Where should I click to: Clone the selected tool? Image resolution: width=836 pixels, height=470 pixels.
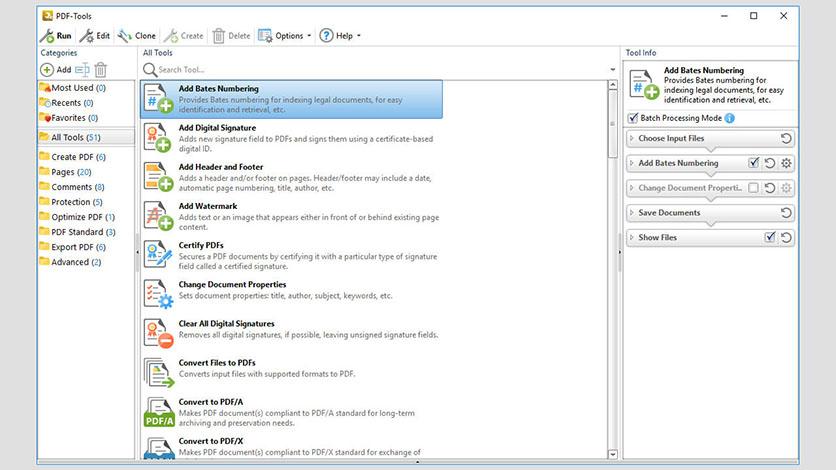pos(136,36)
